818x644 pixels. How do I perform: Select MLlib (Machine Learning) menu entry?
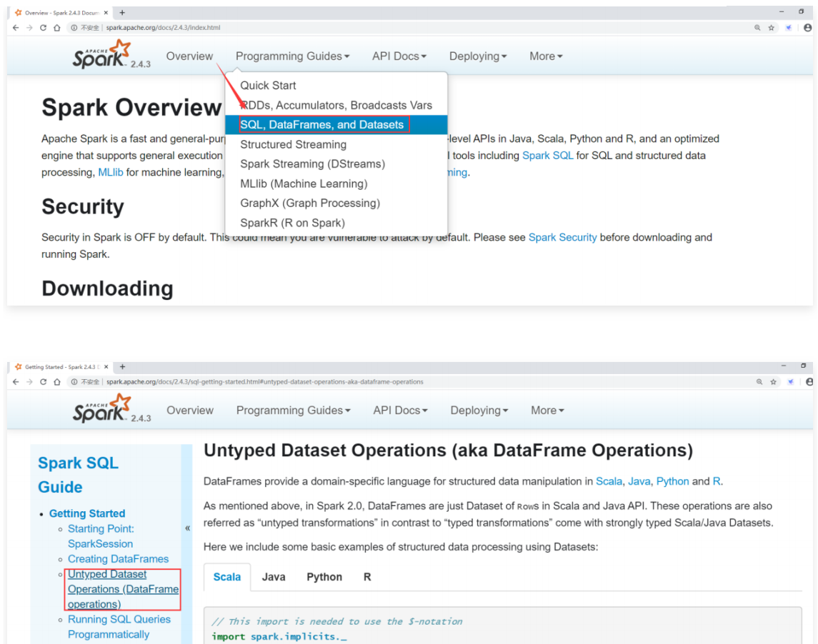(x=336, y=183)
